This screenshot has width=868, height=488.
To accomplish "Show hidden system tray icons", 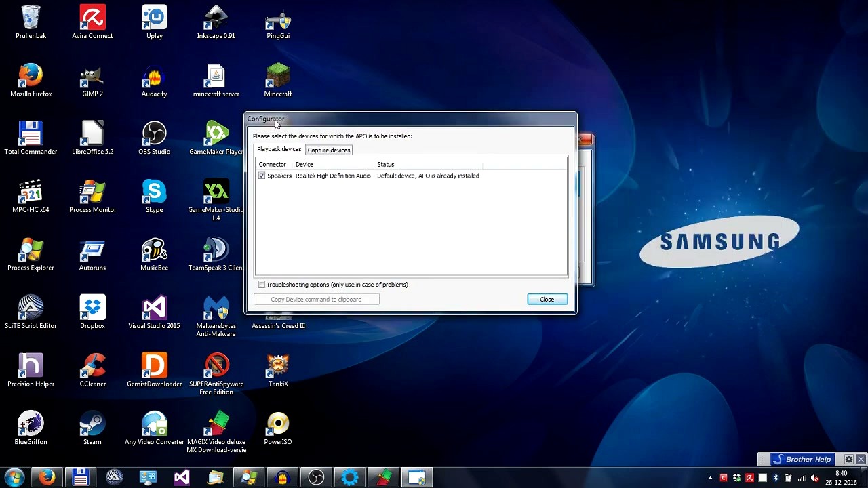I will 710,478.
